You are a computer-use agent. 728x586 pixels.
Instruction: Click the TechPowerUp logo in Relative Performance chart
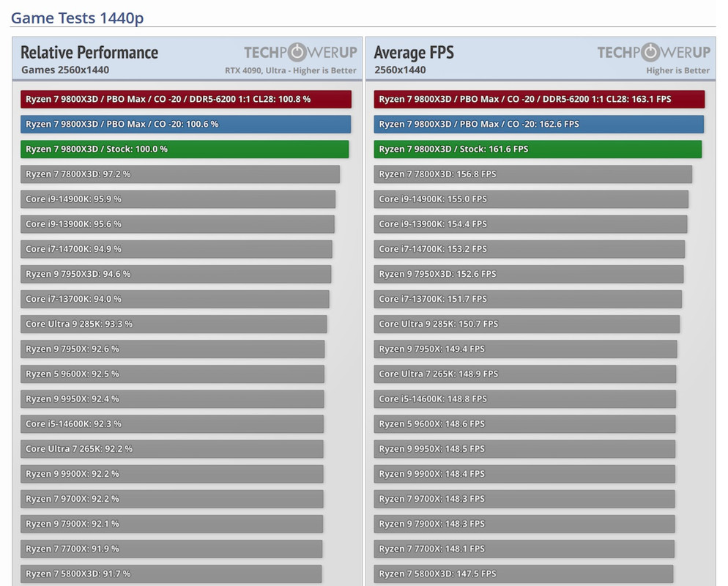[300, 53]
